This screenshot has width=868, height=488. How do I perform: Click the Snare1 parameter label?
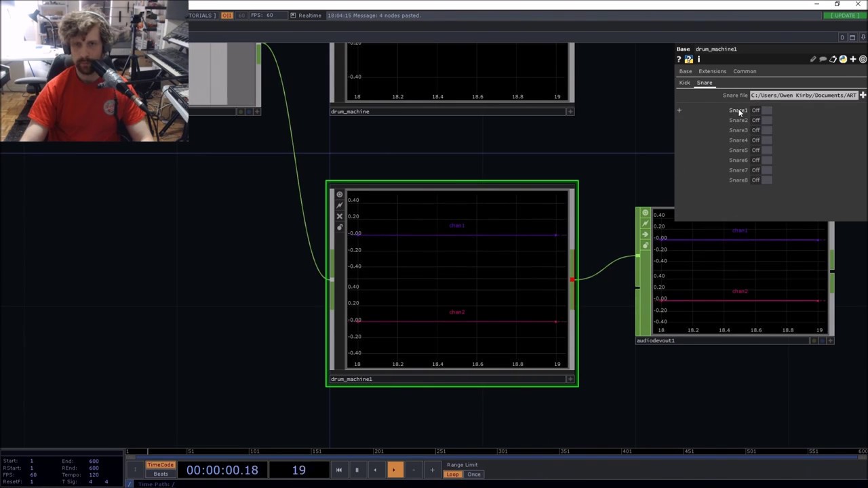pos(738,110)
